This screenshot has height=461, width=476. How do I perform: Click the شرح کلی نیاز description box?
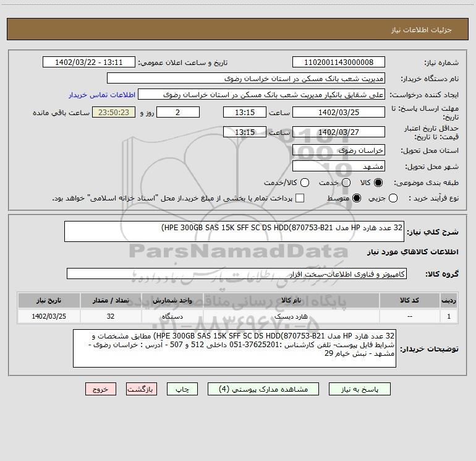pyautogui.click(x=234, y=231)
